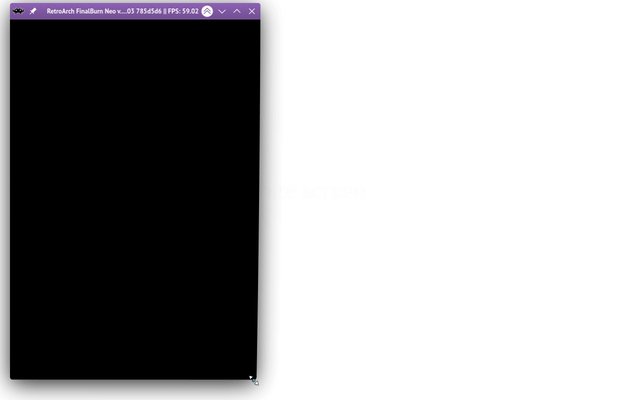Click the FPS counter in title bar
625x400 pixels.
tap(182, 11)
